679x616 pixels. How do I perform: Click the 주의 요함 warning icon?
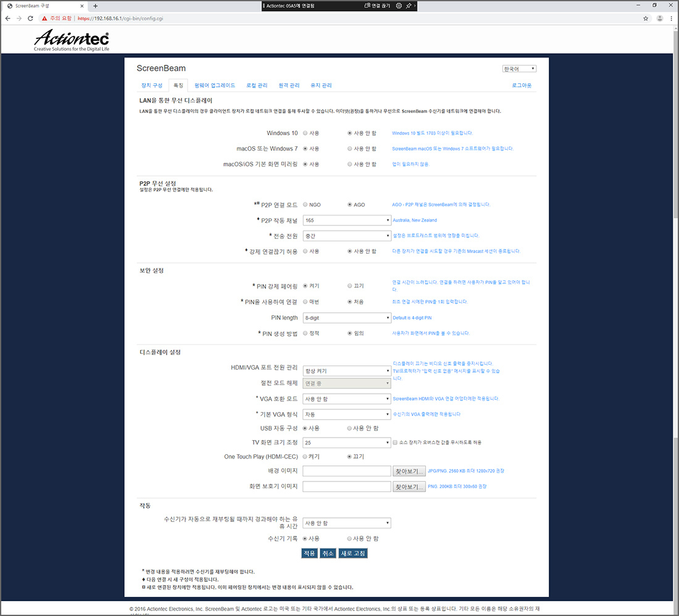tap(45, 19)
